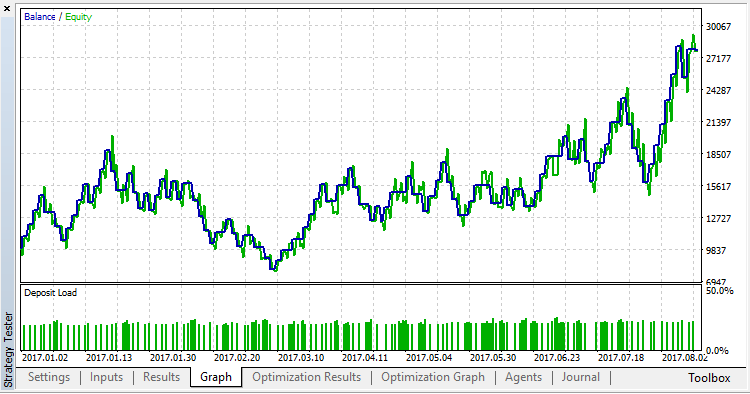Open the Inputs tab
The image size is (750, 394).
[x=106, y=377]
